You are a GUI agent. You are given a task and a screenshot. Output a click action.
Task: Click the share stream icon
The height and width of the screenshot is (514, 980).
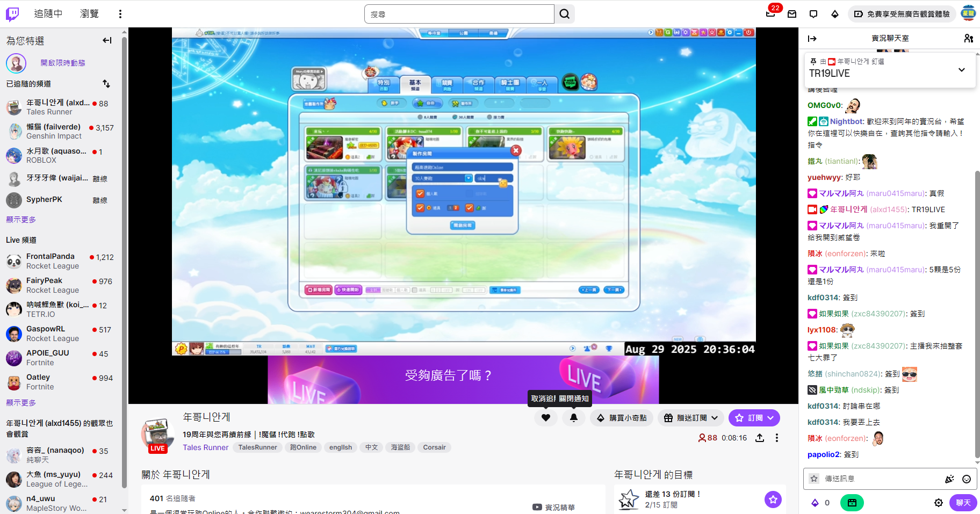pos(759,438)
